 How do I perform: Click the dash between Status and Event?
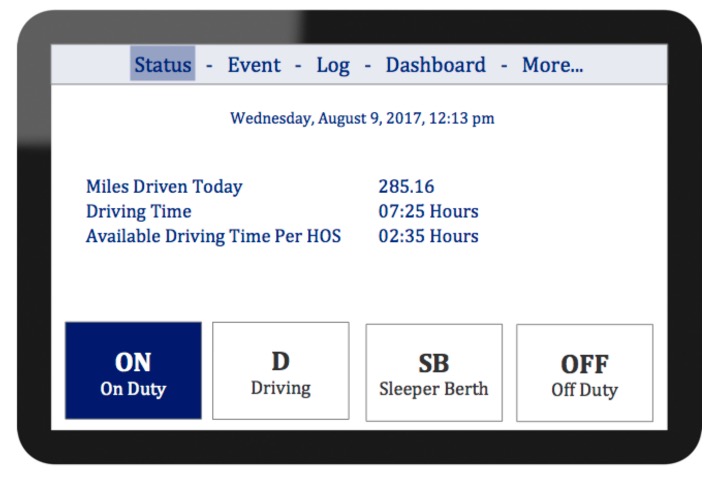209,66
